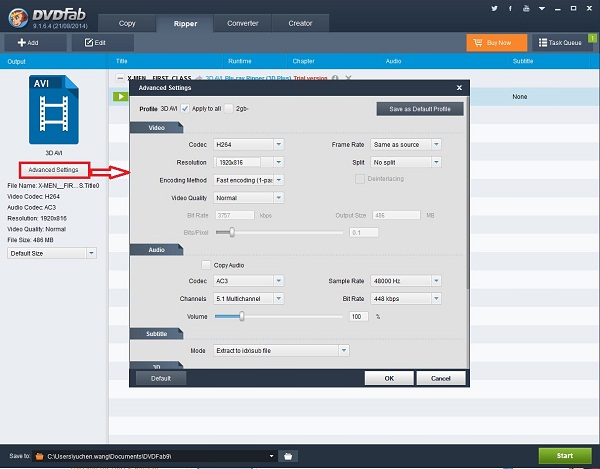Image resolution: width=600 pixels, height=469 pixels.
Task: Open the Split No split dropdown
Action: coord(406,162)
